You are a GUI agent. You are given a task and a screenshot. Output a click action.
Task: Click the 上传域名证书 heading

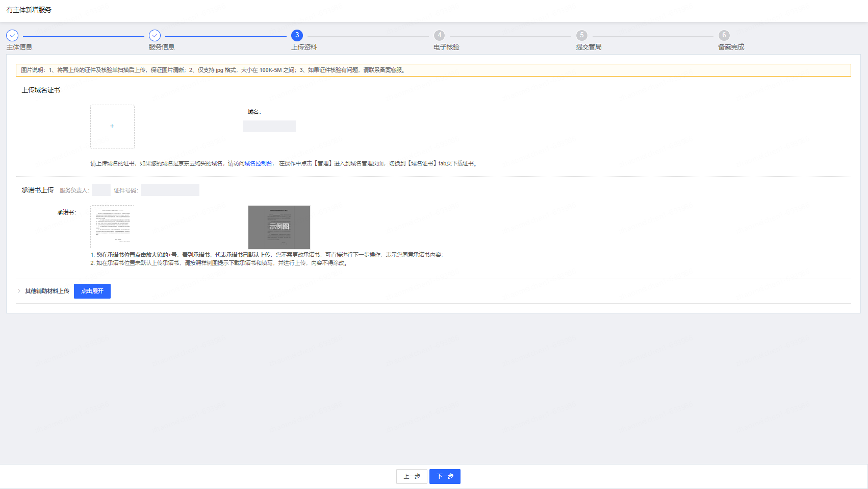(41, 90)
